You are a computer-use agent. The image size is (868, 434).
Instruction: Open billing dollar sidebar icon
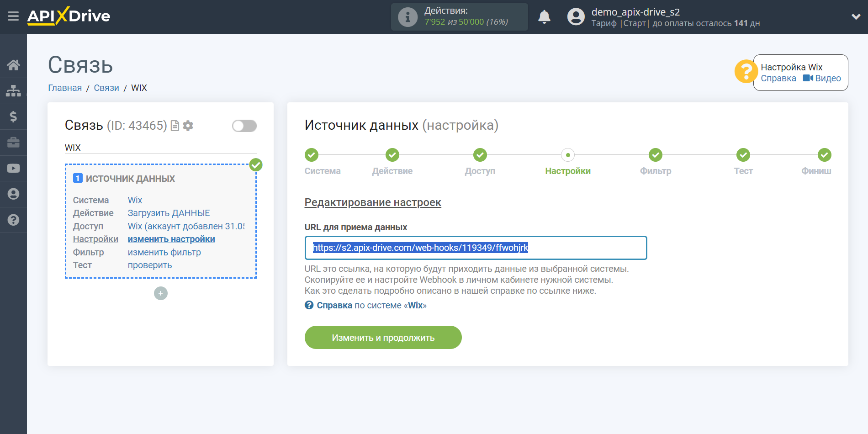[13, 116]
